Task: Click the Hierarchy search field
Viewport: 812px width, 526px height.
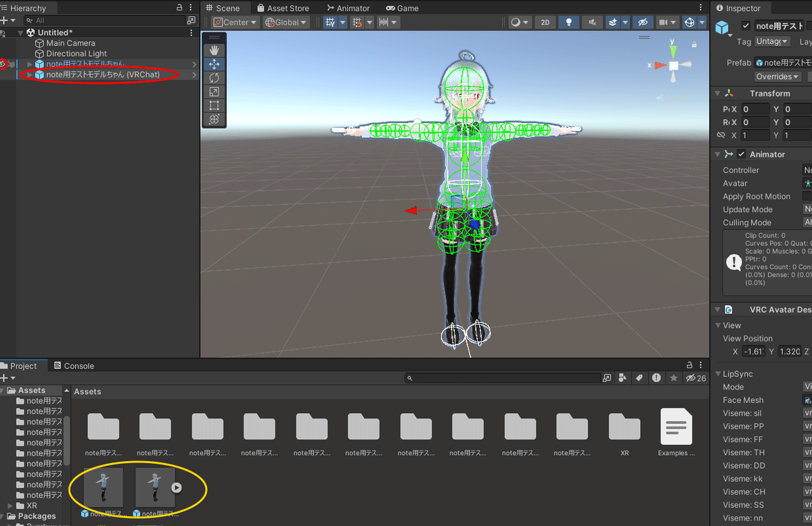Action: (x=105, y=20)
